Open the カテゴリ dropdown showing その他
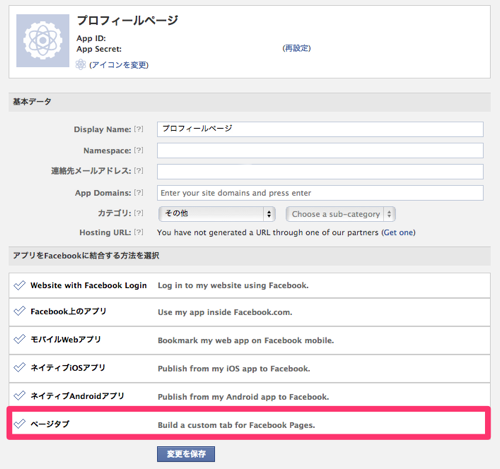Screen dimensions: 500x469 217,214
